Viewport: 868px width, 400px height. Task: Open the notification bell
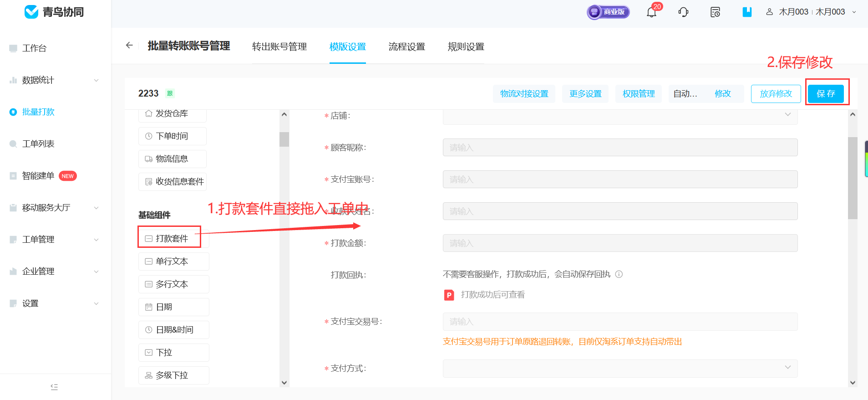pos(651,12)
